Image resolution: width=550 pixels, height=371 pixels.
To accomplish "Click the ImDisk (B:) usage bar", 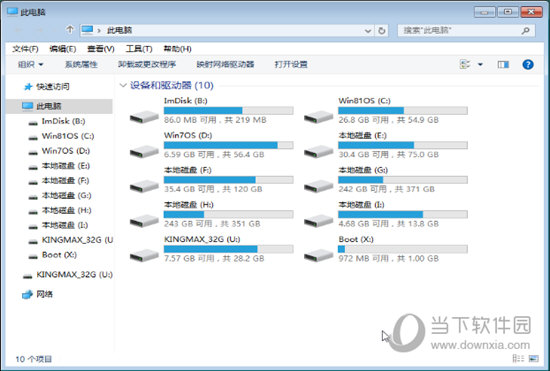I will (228, 111).
